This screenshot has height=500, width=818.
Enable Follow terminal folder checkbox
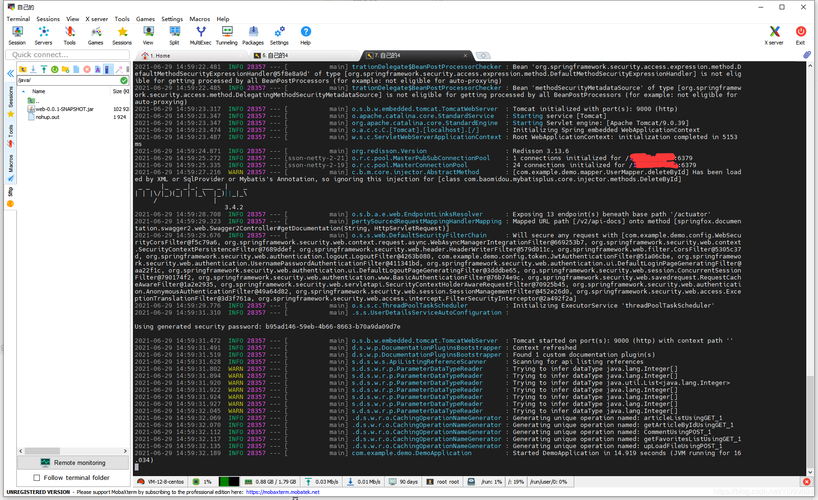point(35,478)
